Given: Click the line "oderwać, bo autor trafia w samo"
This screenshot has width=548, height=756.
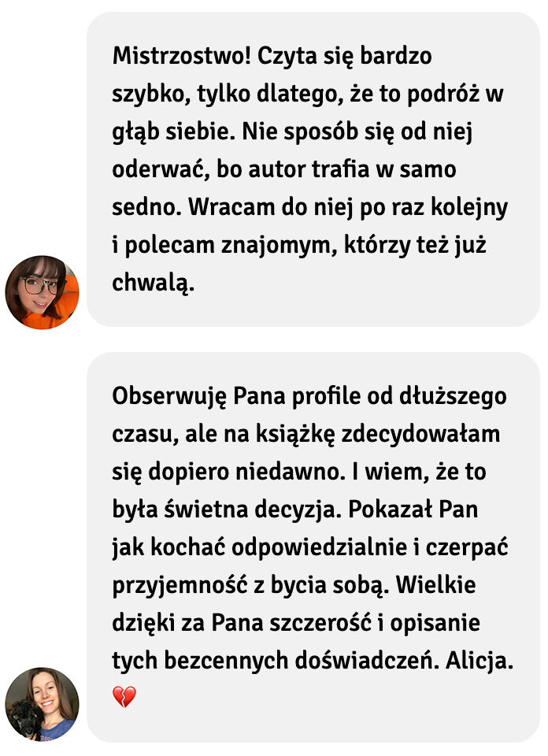Looking at the screenshot, I should click(284, 169).
